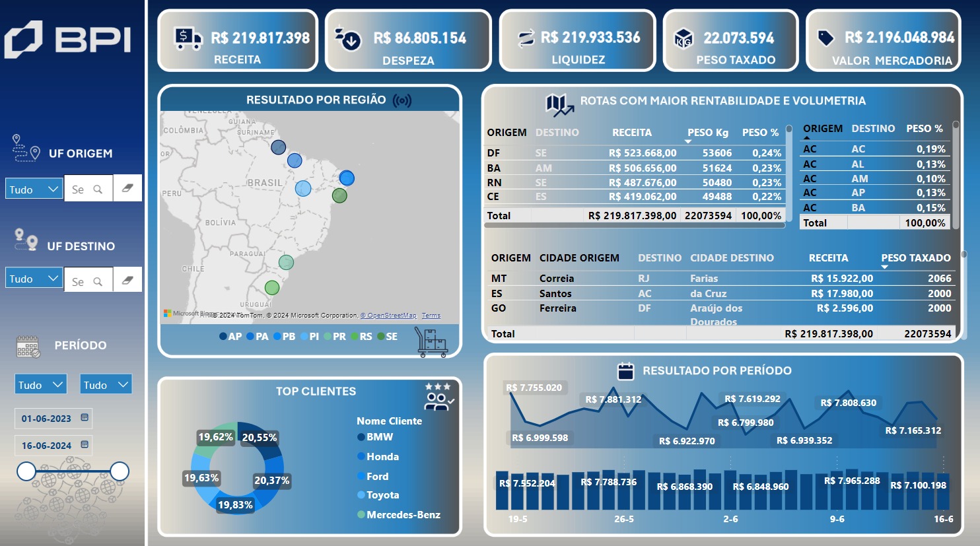
Task: Click the Despeza download icon
Action: (347, 38)
